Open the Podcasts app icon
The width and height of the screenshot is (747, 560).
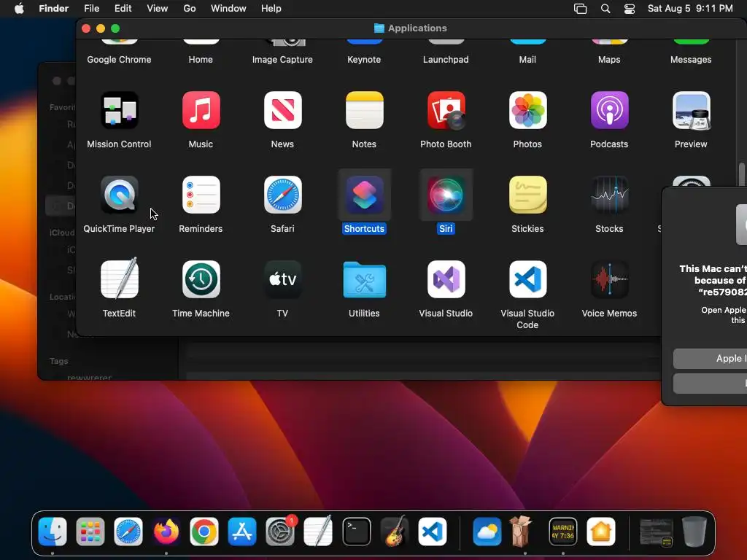pyautogui.click(x=609, y=111)
